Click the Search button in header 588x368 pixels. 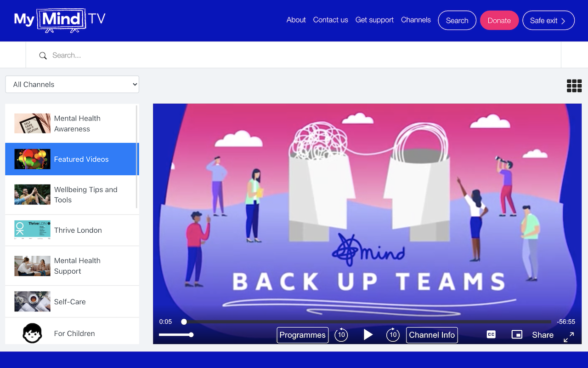click(457, 20)
